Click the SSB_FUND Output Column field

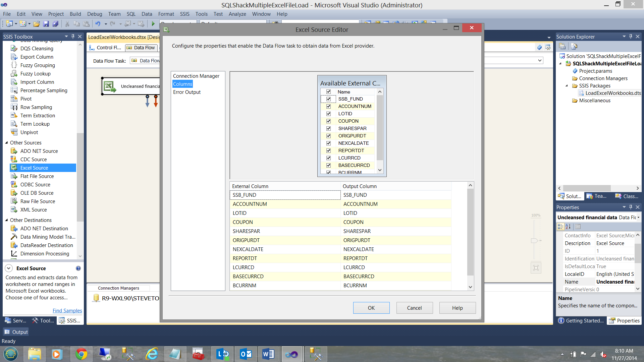396,195
